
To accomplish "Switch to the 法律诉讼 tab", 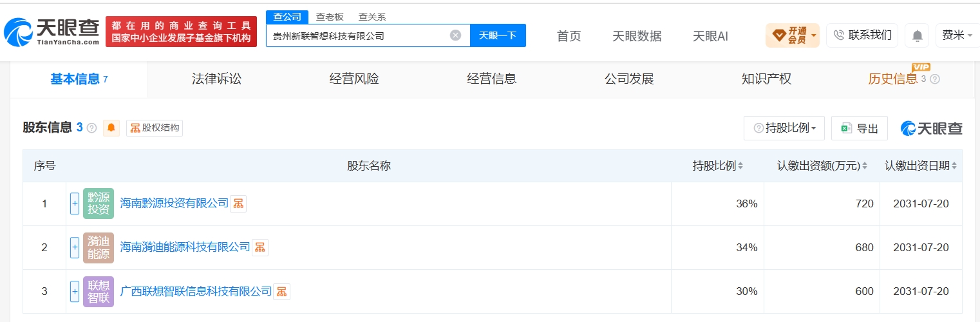I will click(216, 79).
